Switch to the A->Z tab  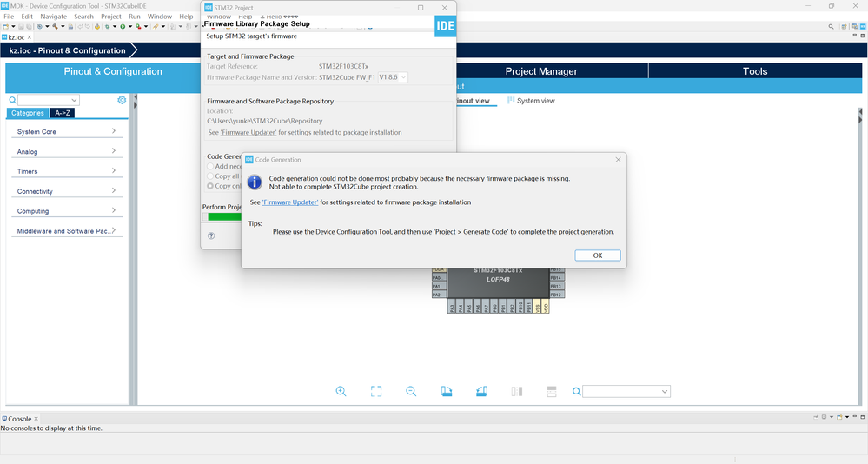click(x=62, y=113)
